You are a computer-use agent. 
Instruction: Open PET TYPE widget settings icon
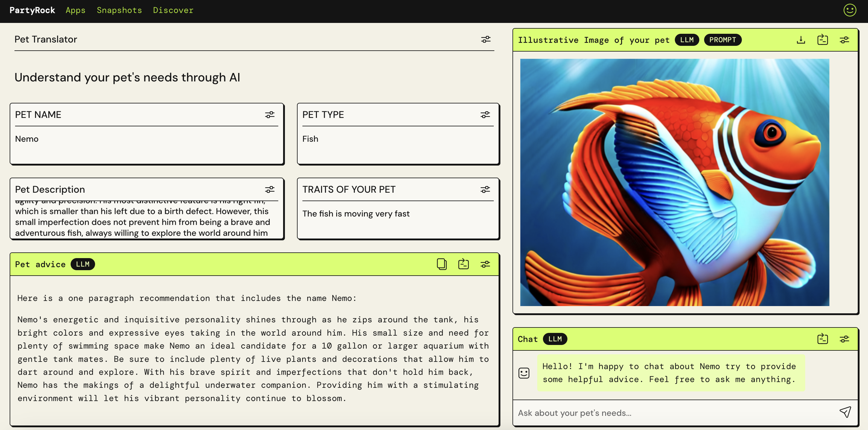tap(485, 115)
